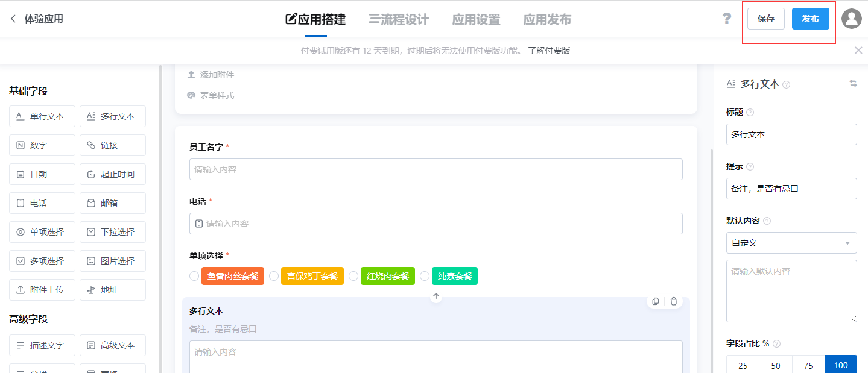Select the 鱼香肉丝套餐 radio option

(194, 276)
